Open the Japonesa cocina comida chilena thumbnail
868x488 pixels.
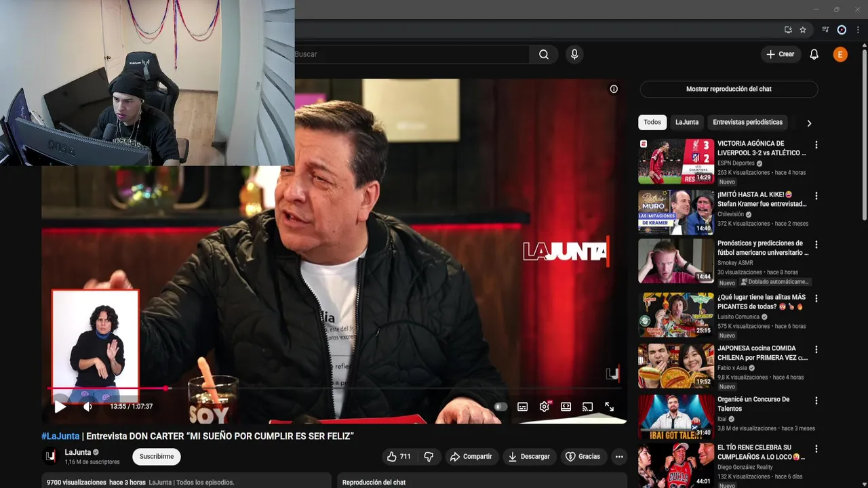click(x=676, y=366)
